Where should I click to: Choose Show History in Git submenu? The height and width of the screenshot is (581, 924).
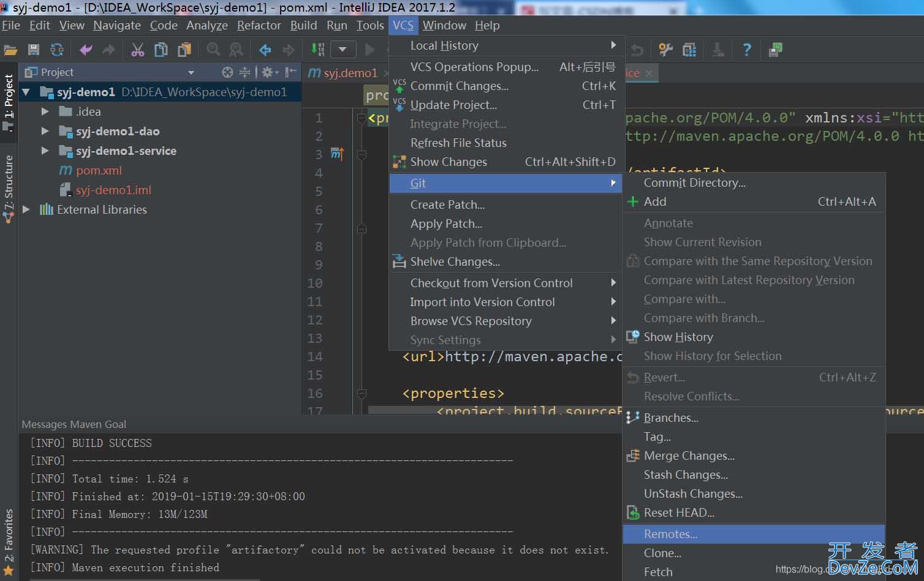(x=754, y=337)
